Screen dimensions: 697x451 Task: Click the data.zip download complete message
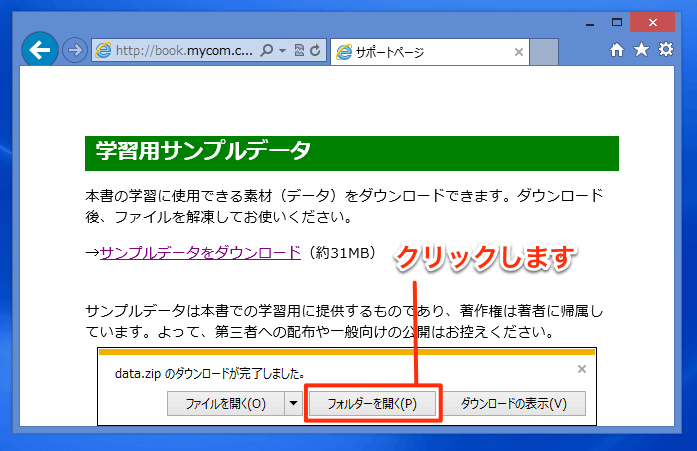pos(209,374)
